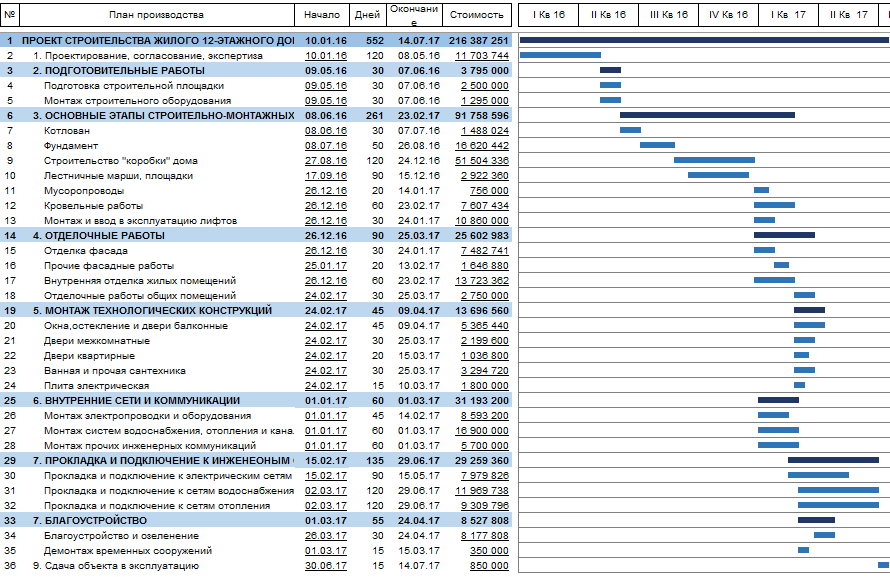Click task 'Лестничные марши, площадки'
The image size is (890, 577).
point(119,176)
